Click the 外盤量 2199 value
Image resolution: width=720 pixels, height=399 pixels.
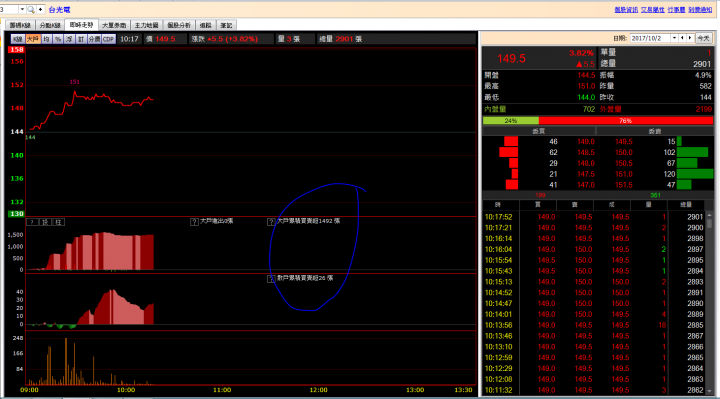pos(704,109)
